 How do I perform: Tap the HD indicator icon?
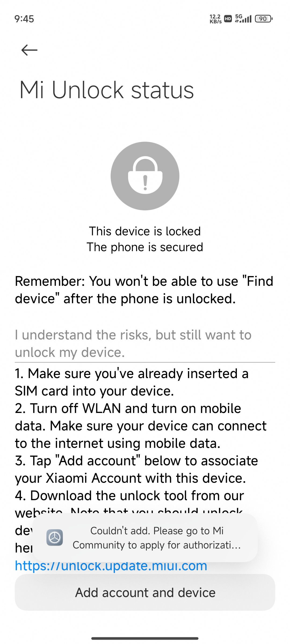point(228,19)
